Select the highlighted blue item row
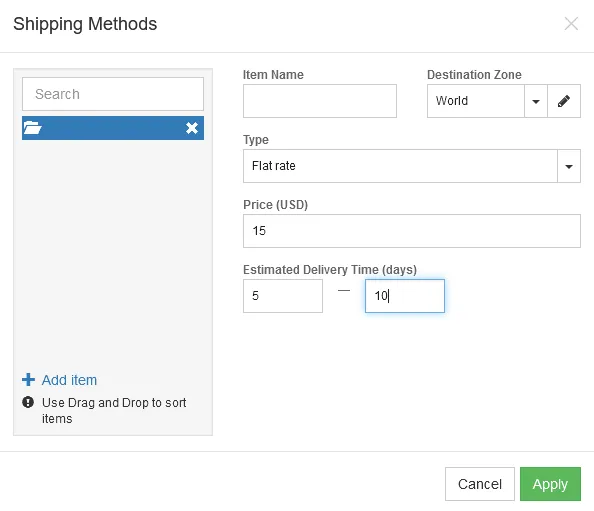 tap(113, 128)
